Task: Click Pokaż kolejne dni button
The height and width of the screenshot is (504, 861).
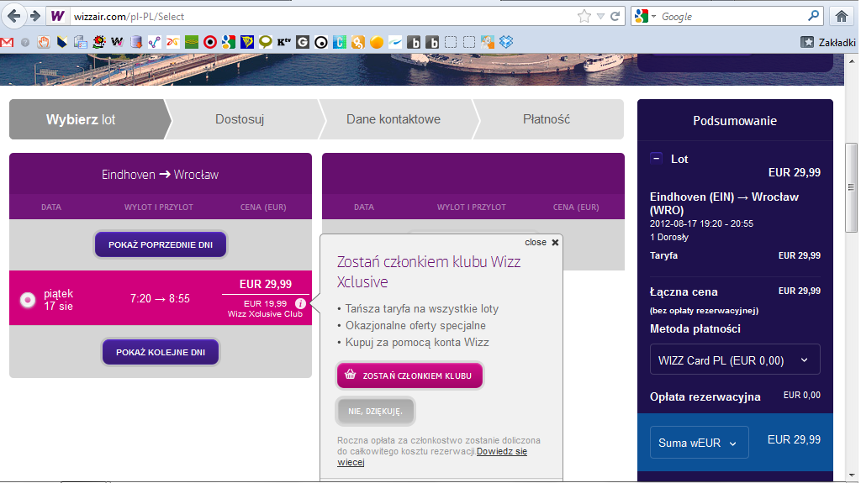Action: 161,352
